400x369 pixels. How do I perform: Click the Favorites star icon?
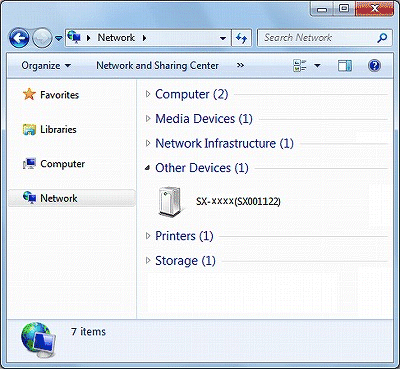point(29,94)
